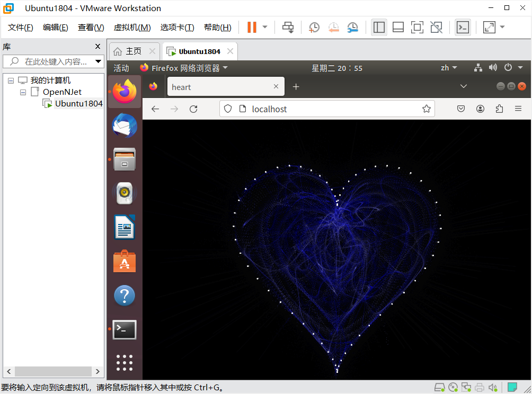Open the power options dropdown next to pause
Screen dimensions: 532x394
(265, 27)
